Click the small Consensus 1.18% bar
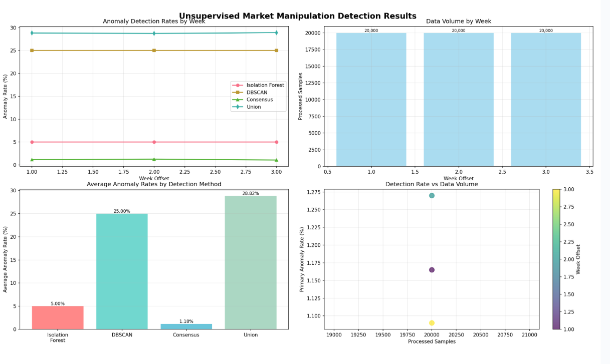 pos(186,326)
